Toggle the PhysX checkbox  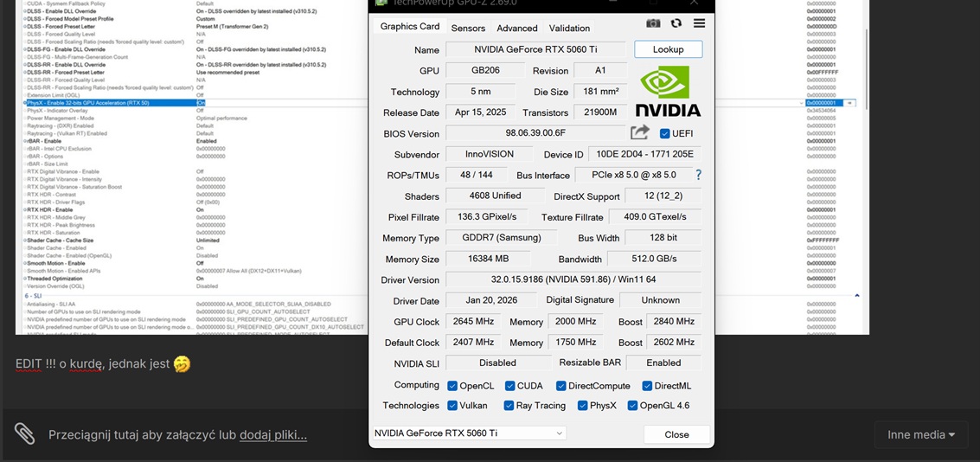click(x=582, y=405)
